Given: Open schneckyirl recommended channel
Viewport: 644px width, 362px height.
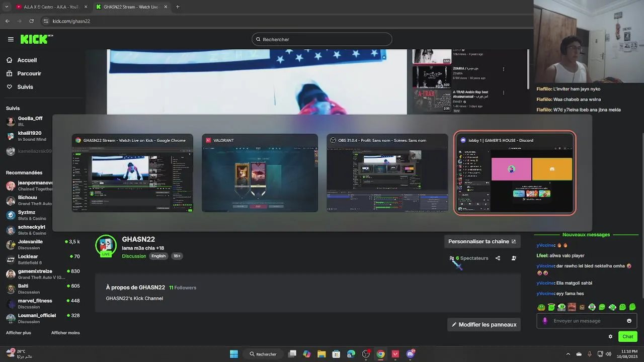Looking at the screenshot, I should coord(29,230).
